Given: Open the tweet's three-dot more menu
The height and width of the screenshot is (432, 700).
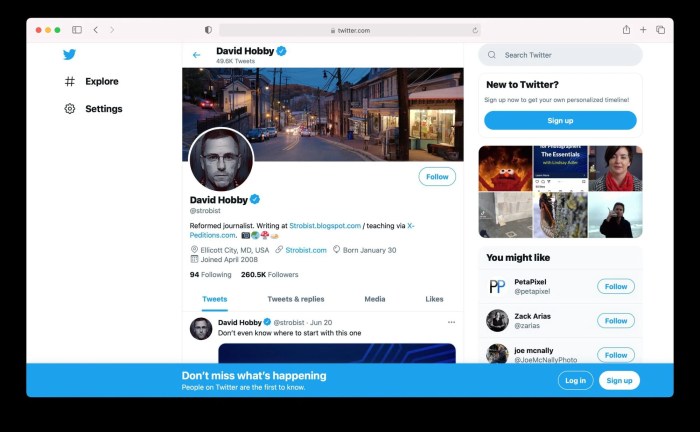Looking at the screenshot, I should pyautogui.click(x=451, y=322).
